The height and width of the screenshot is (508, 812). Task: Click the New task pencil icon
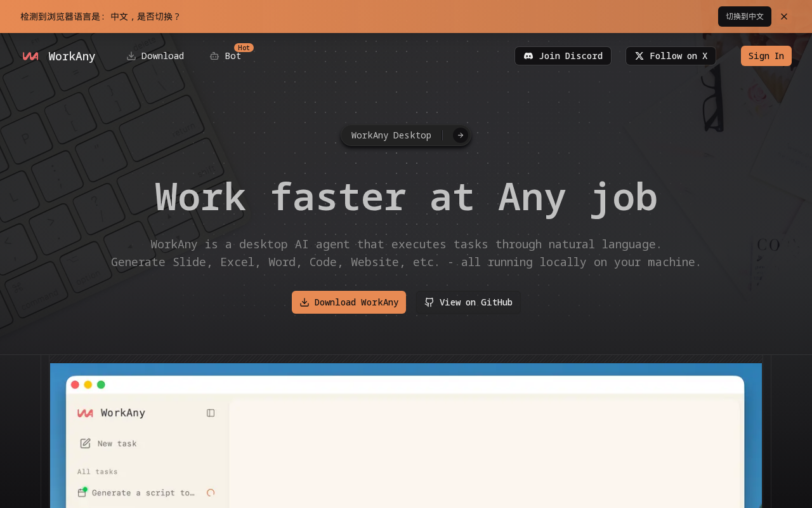(x=85, y=443)
